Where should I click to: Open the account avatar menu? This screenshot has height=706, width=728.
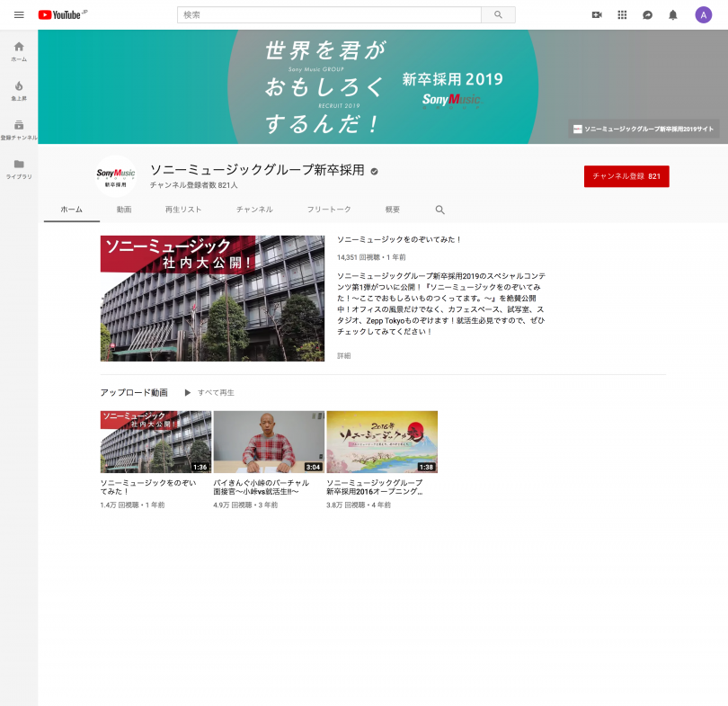[x=702, y=14]
